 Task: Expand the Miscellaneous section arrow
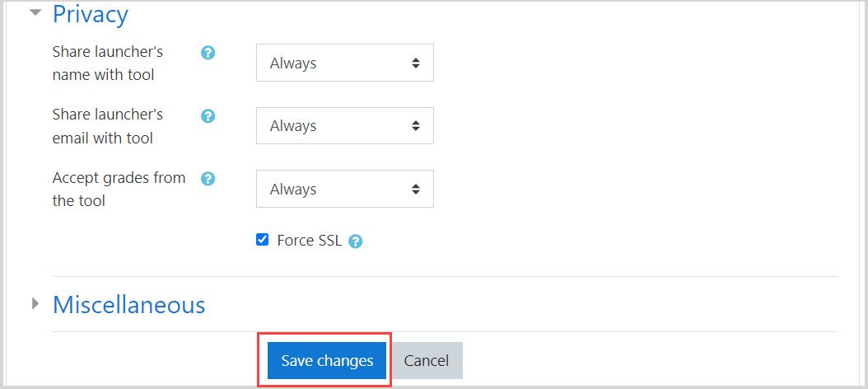pos(35,304)
